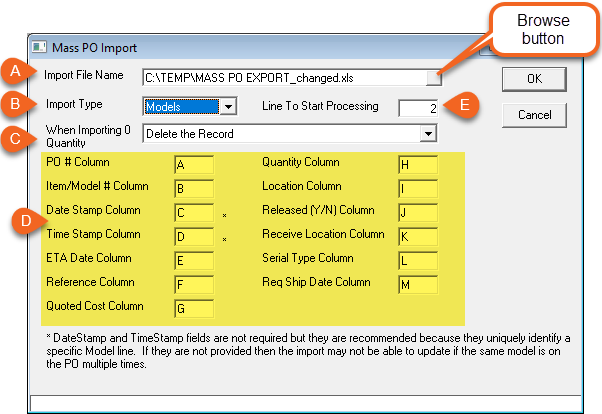Viewport: 602px width, 414px height.
Task: Click the Import Type label
Action: pyautogui.click(x=74, y=104)
